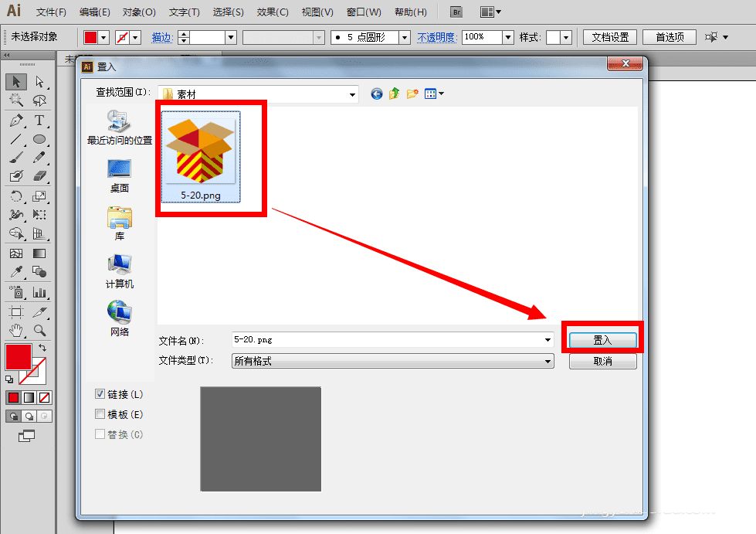The image size is (756, 534).
Task: Set Gradient fill mode button
Action: pos(29,397)
